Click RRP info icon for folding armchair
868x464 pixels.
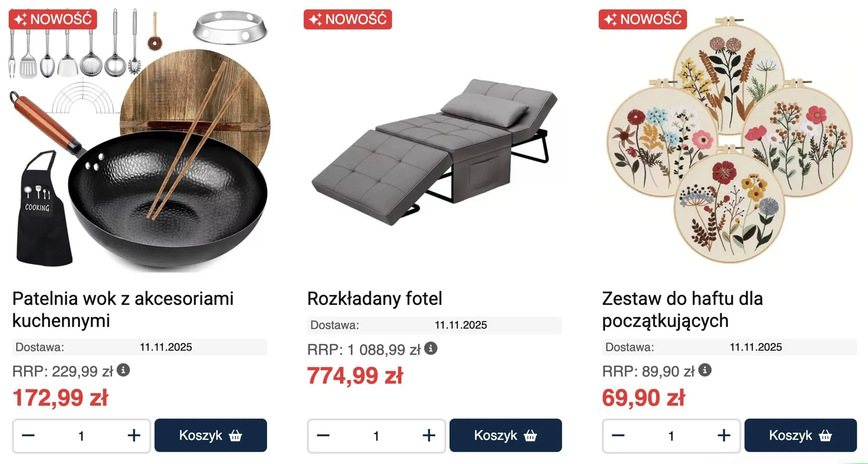(431, 349)
